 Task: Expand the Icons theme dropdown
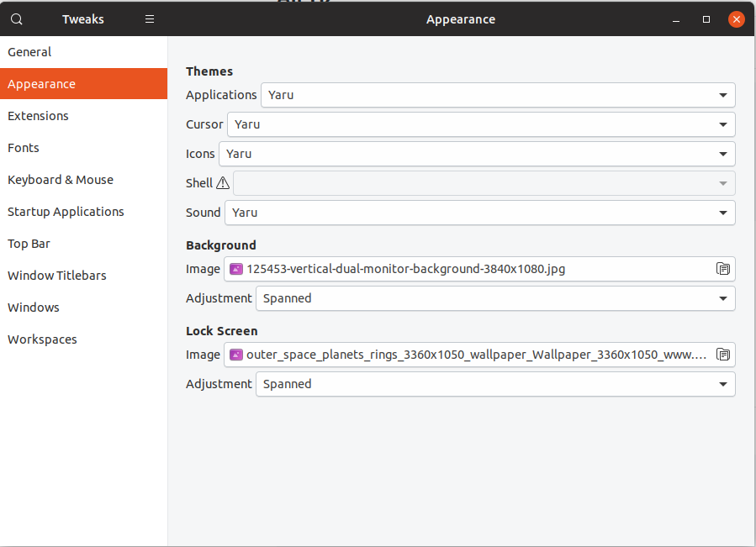click(x=477, y=154)
